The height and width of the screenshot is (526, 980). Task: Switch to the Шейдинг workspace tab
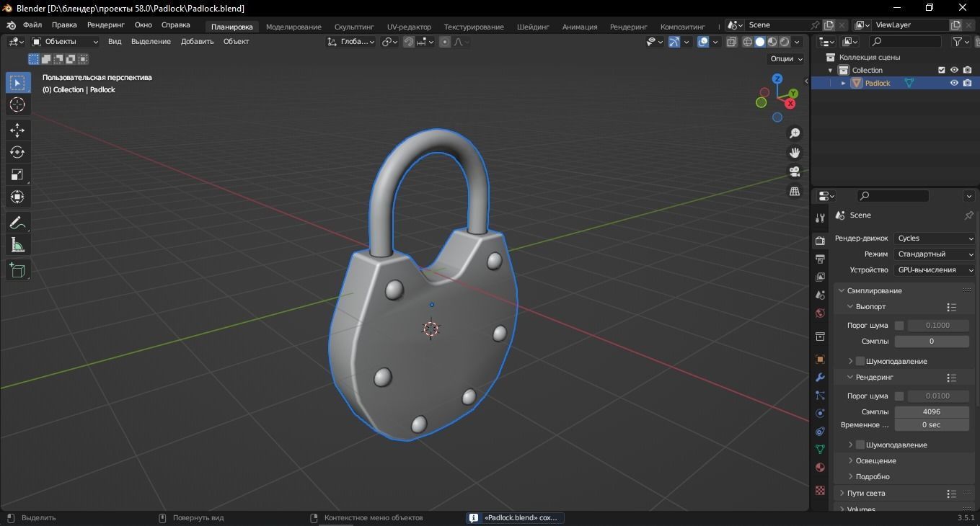pyautogui.click(x=532, y=27)
